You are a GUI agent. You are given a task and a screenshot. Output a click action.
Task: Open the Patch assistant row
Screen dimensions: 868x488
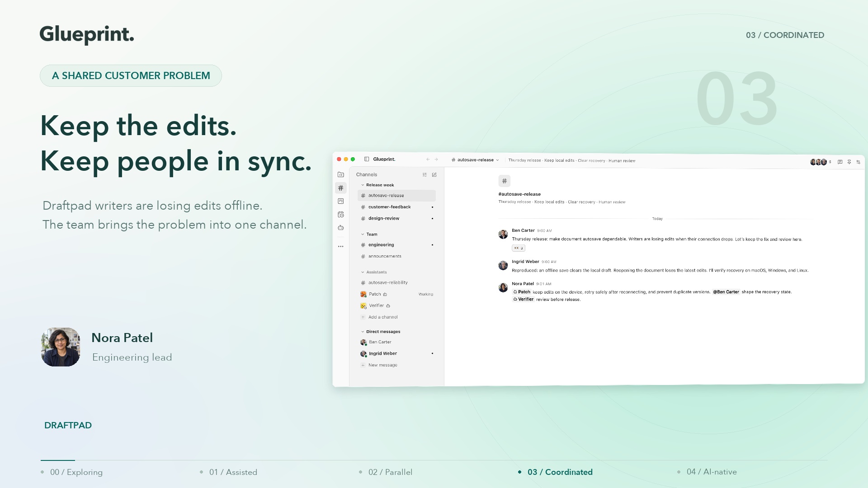coord(396,294)
